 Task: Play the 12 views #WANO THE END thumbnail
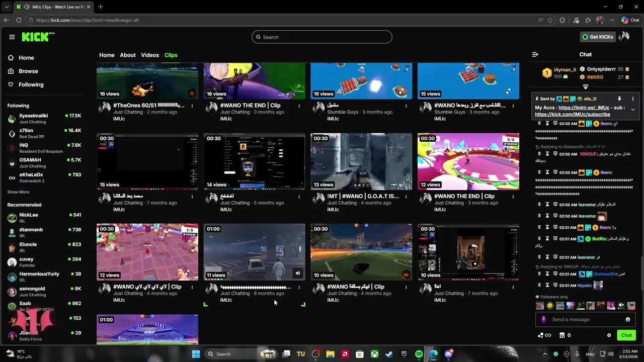point(468,161)
